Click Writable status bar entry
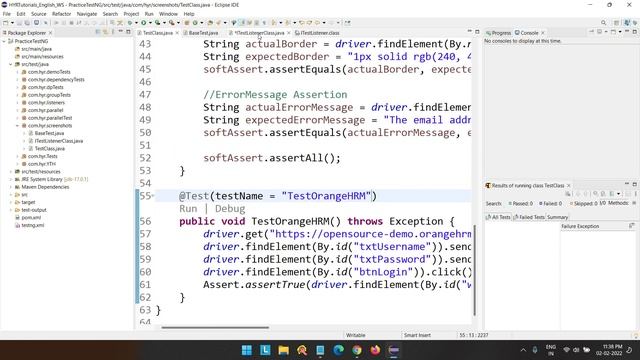640x360 pixels. pos(356,335)
